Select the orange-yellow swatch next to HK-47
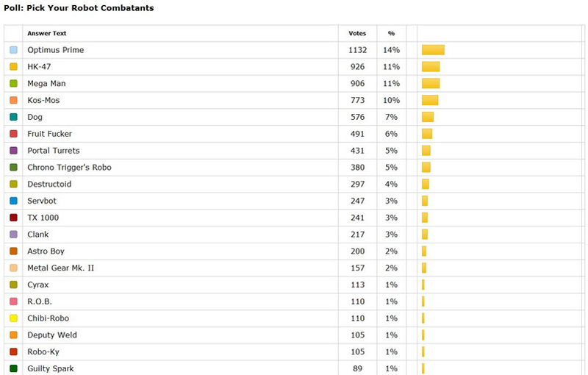The height and width of the screenshot is (375, 588). [x=13, y=67]
